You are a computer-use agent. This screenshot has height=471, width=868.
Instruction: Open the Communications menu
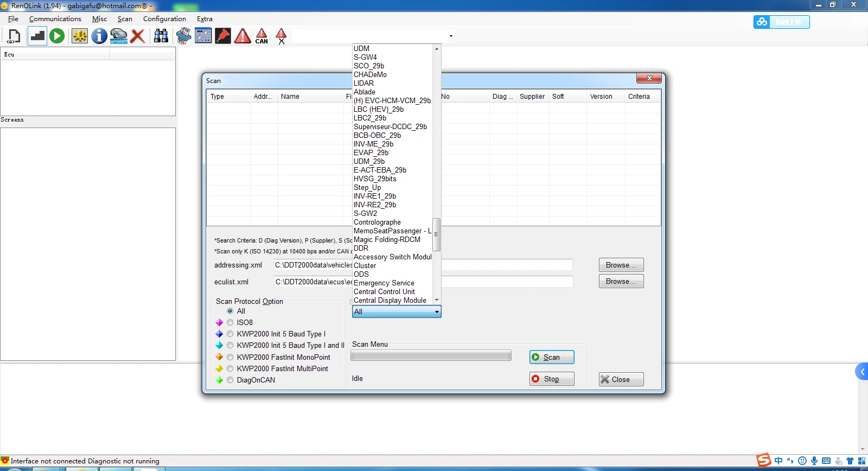point(55,19)
